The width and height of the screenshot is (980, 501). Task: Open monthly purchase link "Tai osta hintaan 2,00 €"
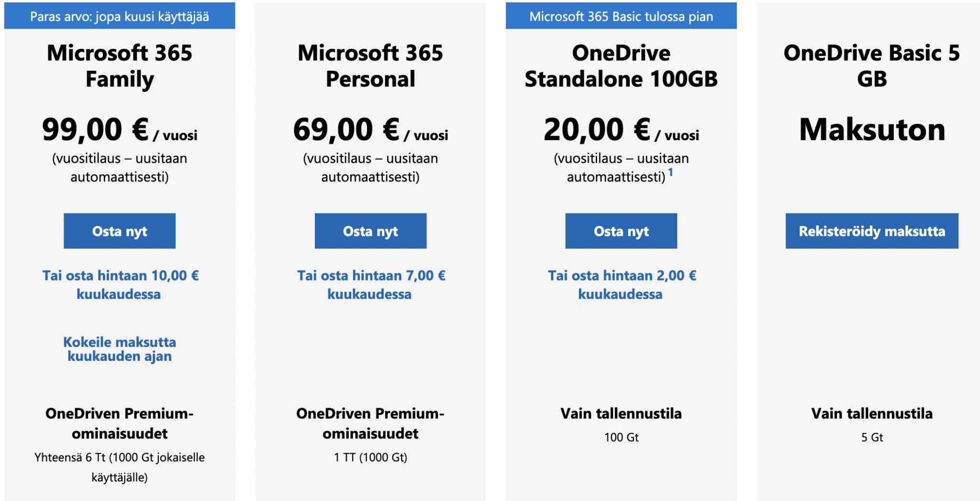click(621, 285)
